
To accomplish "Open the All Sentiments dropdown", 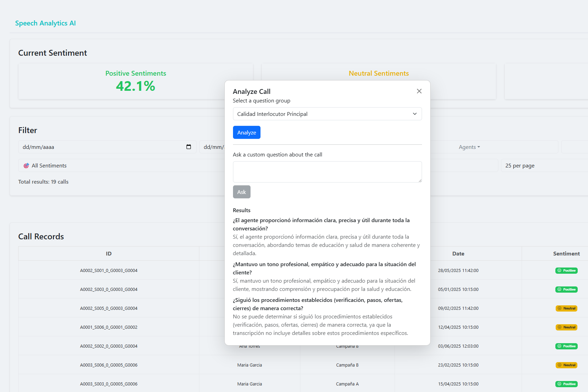I will click(x=122, y=165).
